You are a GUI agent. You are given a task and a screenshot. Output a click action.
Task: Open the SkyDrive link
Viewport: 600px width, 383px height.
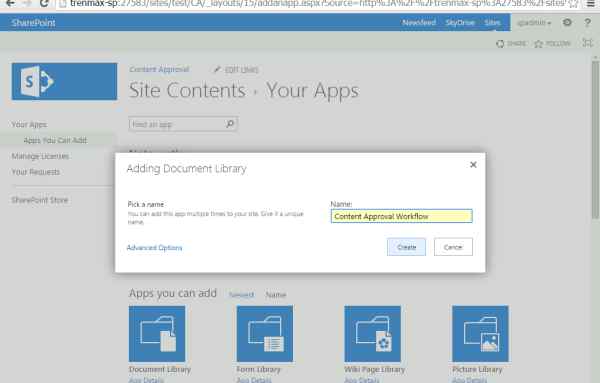pos(460,23)
